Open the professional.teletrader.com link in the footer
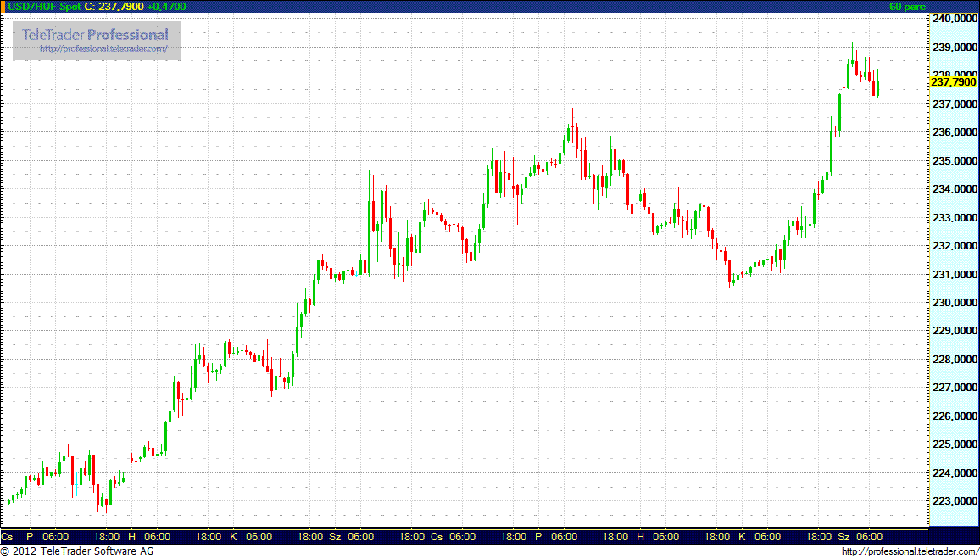 coord(910,551)
